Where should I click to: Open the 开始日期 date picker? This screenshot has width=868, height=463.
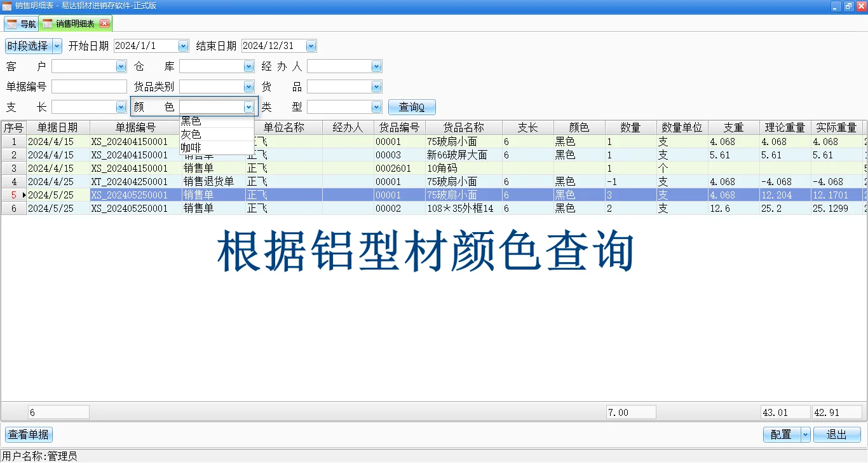183,45
